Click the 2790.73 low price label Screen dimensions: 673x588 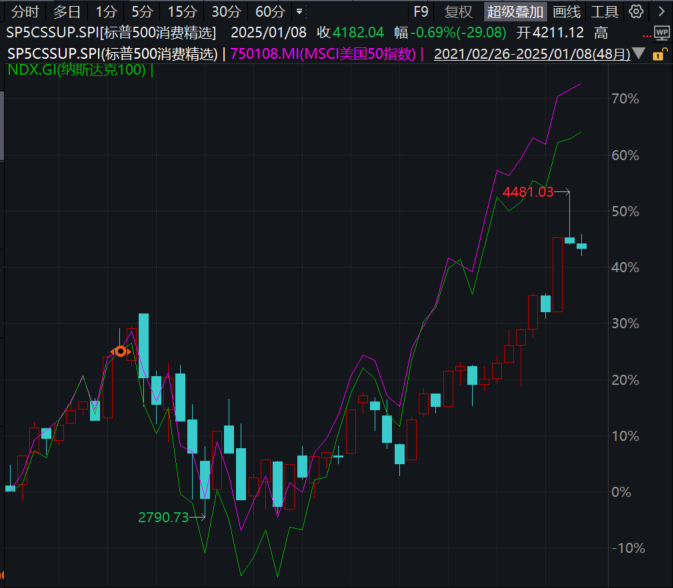(161, 517)
